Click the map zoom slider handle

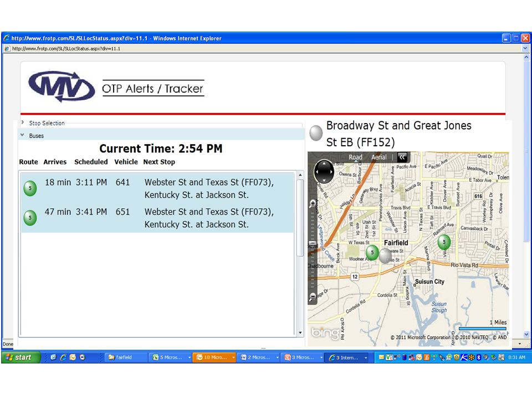coord(313,243)
